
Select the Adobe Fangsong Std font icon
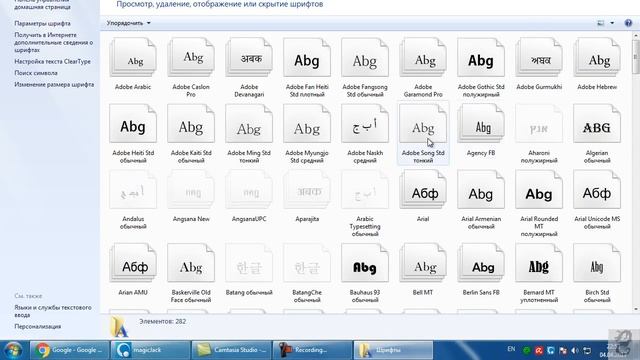tap(364, 58)
